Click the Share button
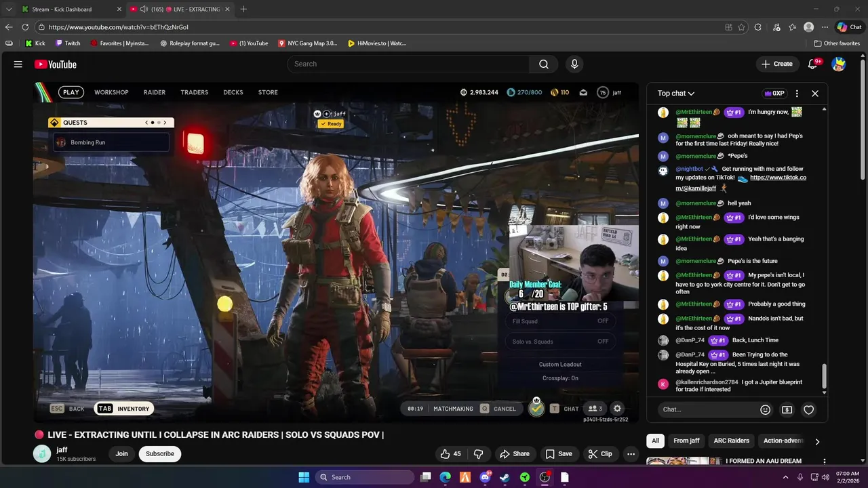868x488 pixels. (x=514, y=454)
